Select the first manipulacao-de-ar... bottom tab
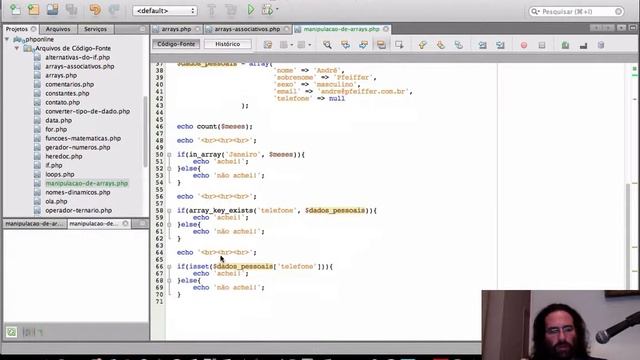640x360 pixels. pos(35,224)
